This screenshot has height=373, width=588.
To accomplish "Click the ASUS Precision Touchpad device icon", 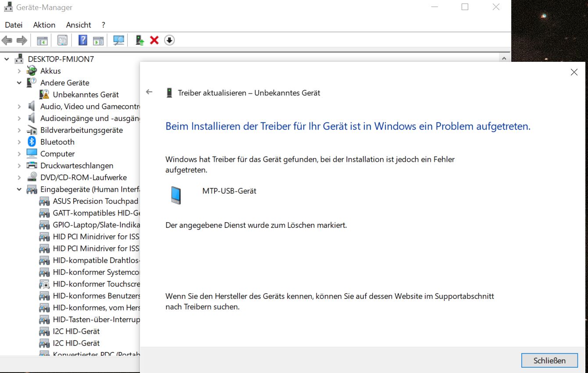I will 44,201.
